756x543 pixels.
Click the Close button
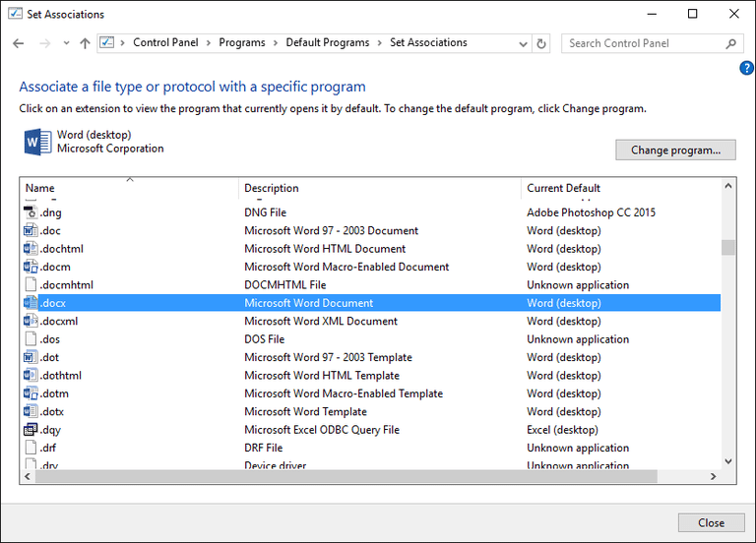(711, 522)
